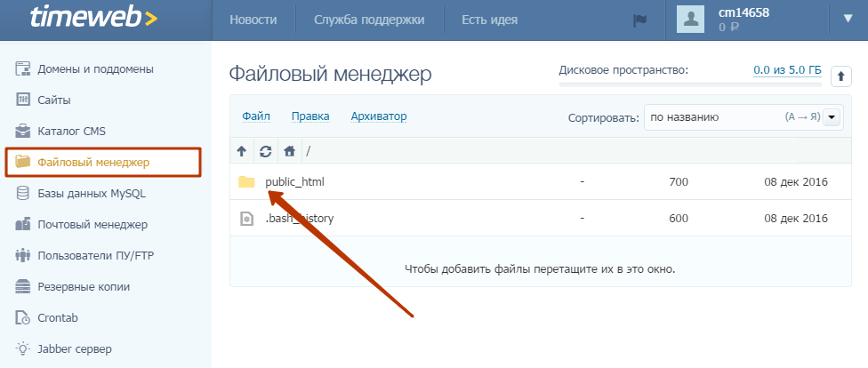Expand the account menu arrow at top right
868x368 pixels.
(x=847, y=19)
